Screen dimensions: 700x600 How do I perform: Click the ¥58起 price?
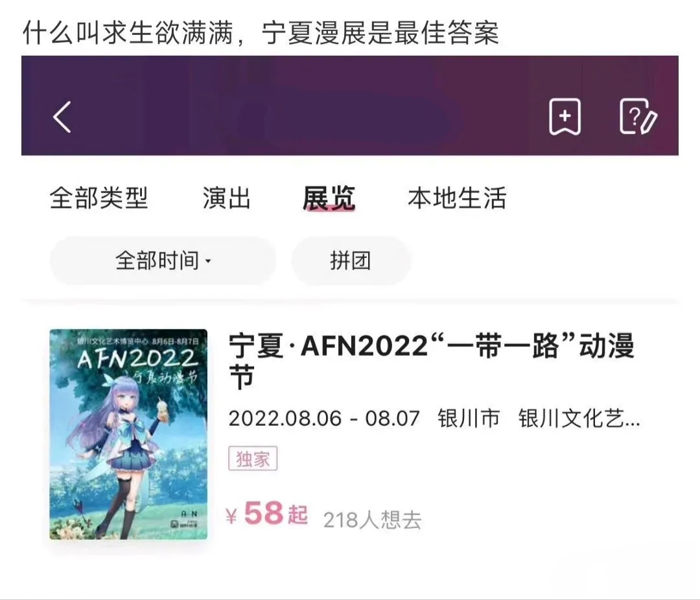[x=267, y=513]
